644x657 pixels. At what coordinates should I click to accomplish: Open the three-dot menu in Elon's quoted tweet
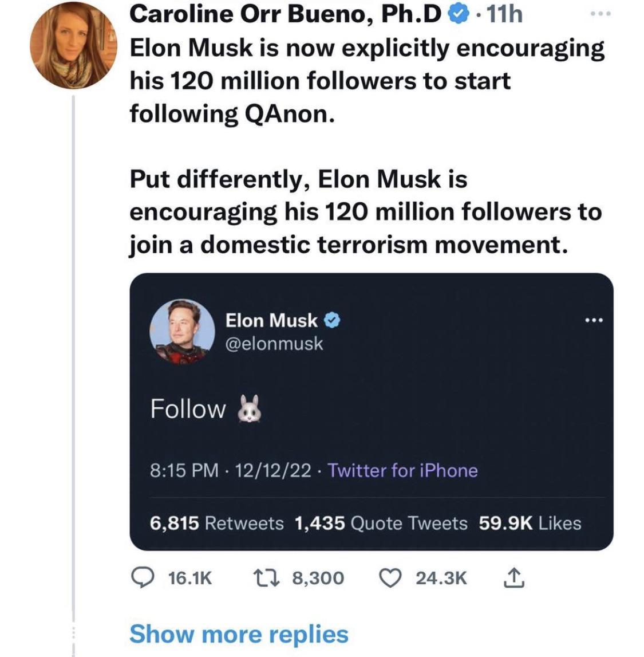pyautogui.click(x=594, y=321)
